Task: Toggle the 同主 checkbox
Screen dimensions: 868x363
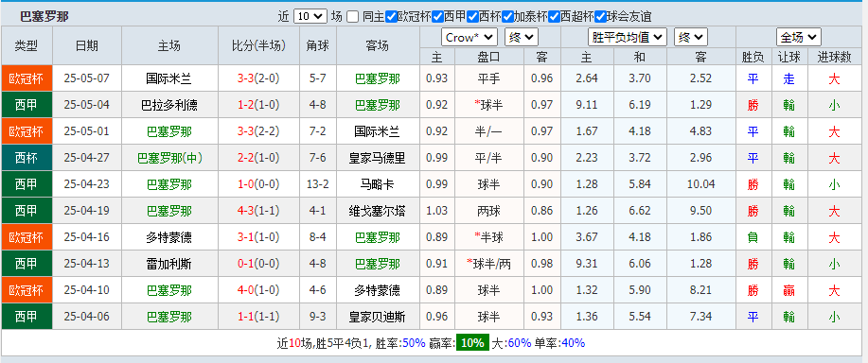Action: tap(353, 17)
